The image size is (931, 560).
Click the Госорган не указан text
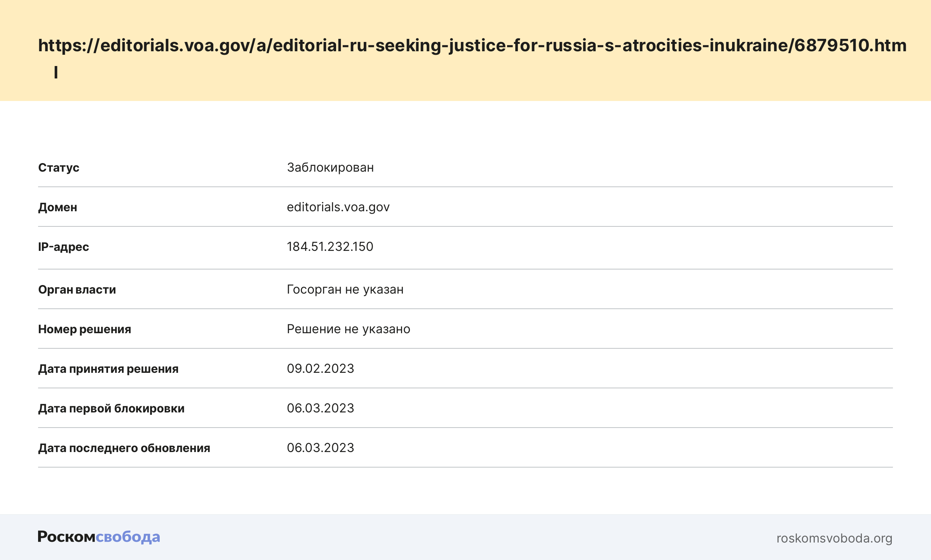(345, 289)
